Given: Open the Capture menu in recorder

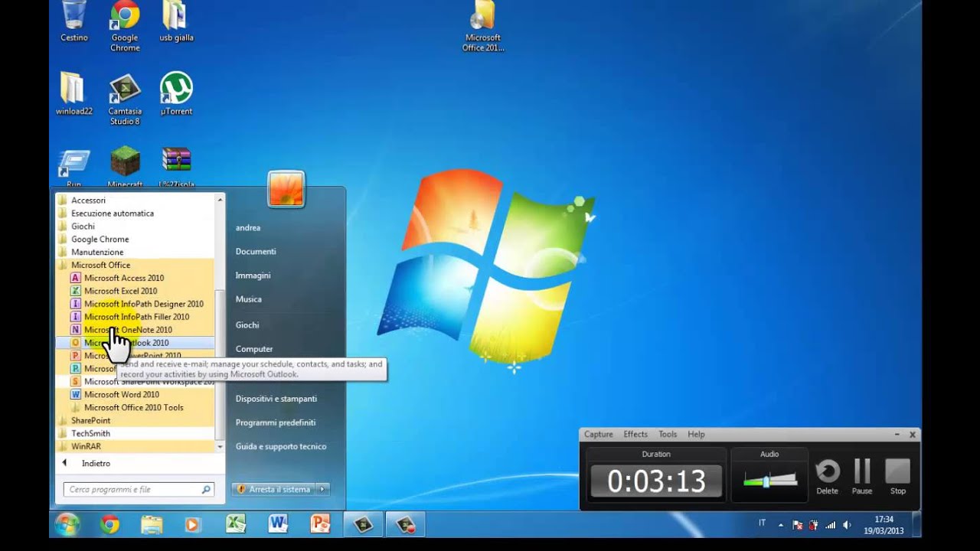Looking at the screenshot, I should [599, 434].
